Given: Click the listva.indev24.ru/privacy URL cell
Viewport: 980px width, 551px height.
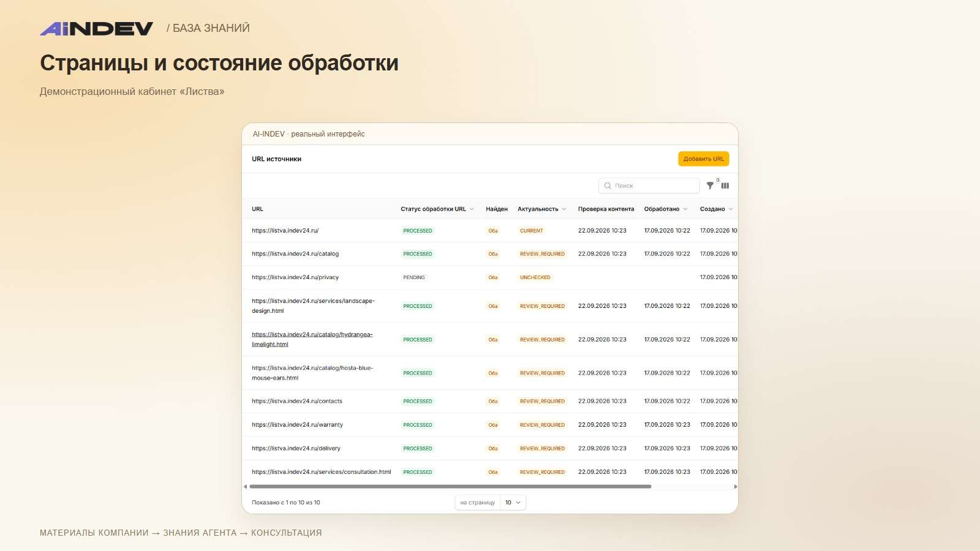Looking at the screenshot, I should click(x=295, y=277).
